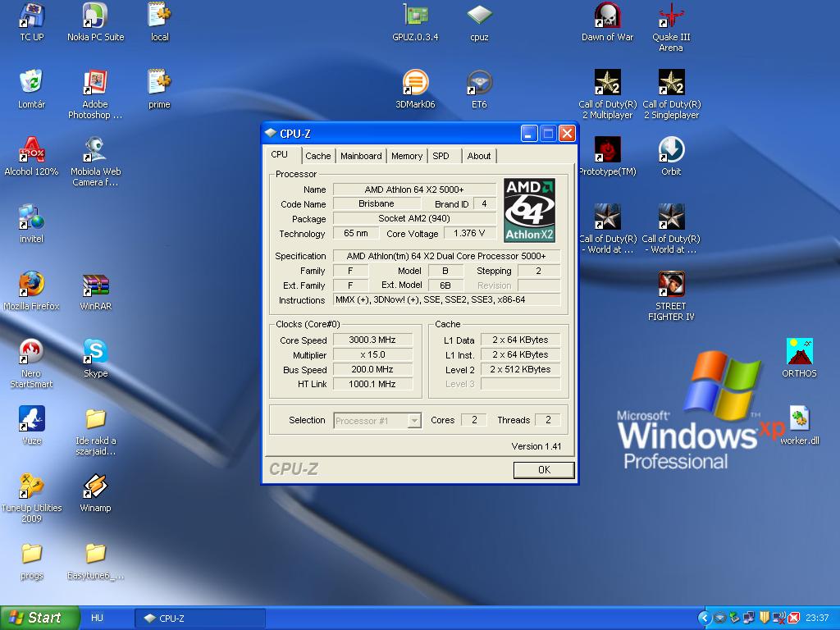Click the system clock showing 23:37
The height and width of the screenshot is (630, 840).
click(817, 619)
